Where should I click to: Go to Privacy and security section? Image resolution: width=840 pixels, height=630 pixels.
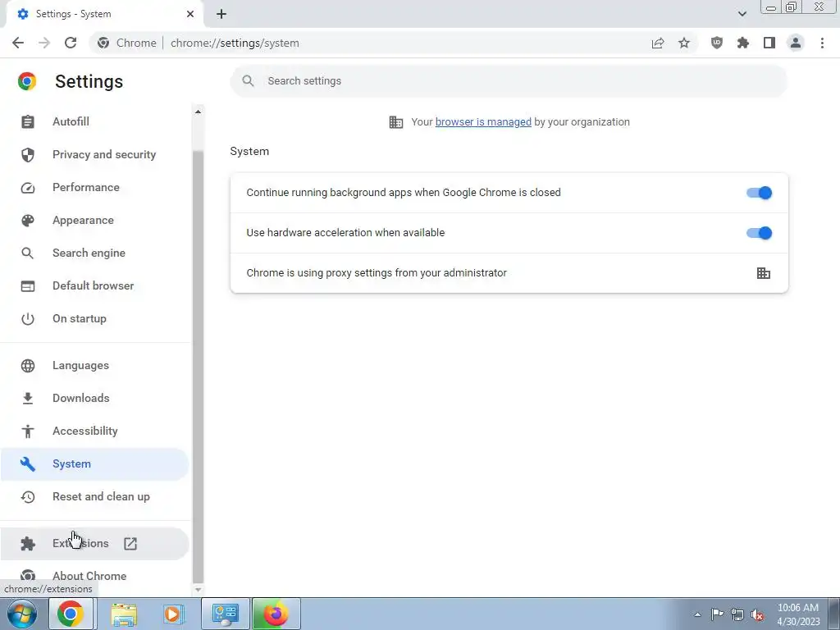[x=95, y=154]
